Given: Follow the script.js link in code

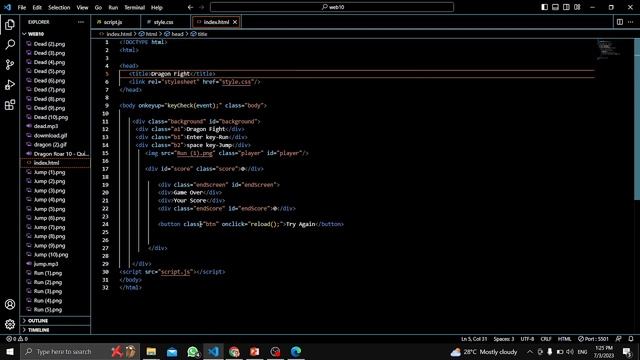Looking at the screenshot, I should click(x=176, y=272).
